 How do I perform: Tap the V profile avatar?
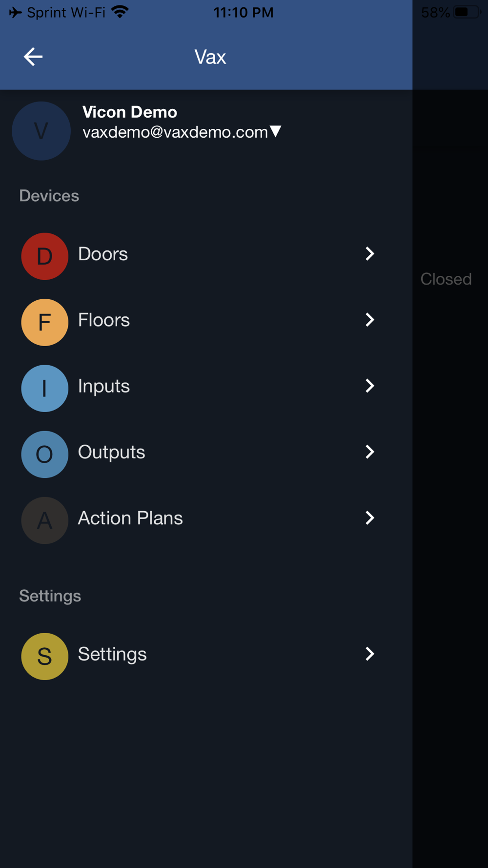pos(41,131)
